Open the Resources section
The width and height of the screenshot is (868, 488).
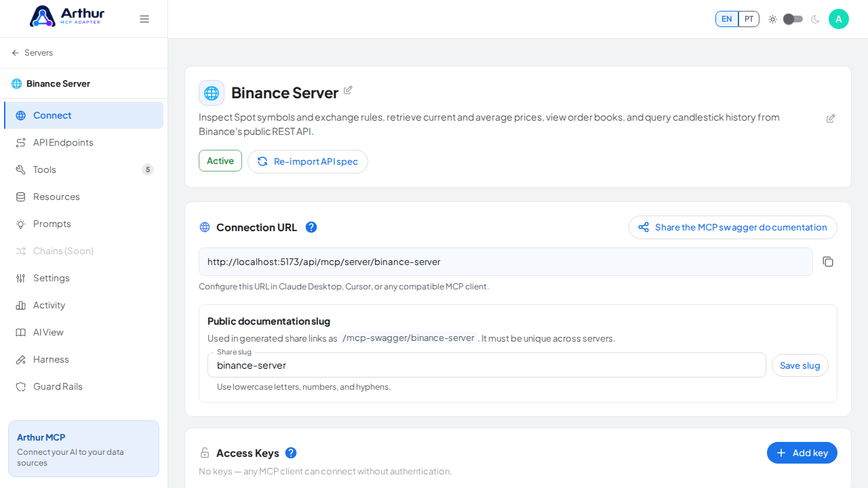[x=83, y=197]
